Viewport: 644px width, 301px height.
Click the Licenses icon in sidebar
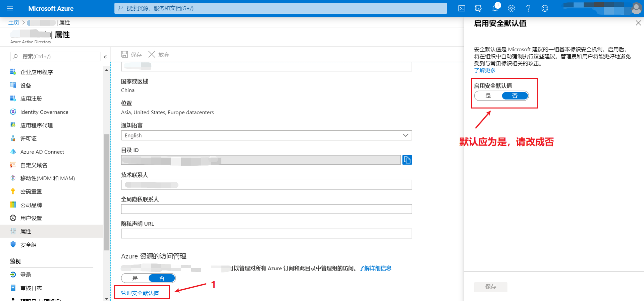[x=13, y=138]
